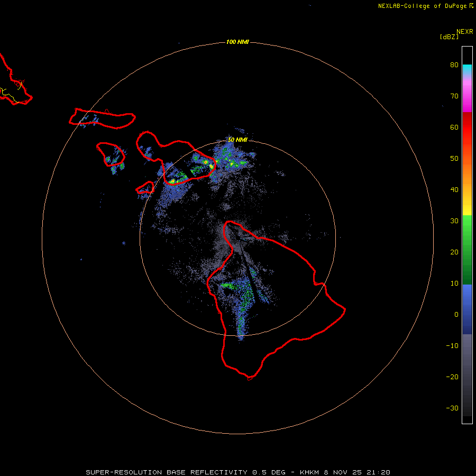Click the 0 value on the dBZ scale
This screenshot has width=476, height=476.
456,315
